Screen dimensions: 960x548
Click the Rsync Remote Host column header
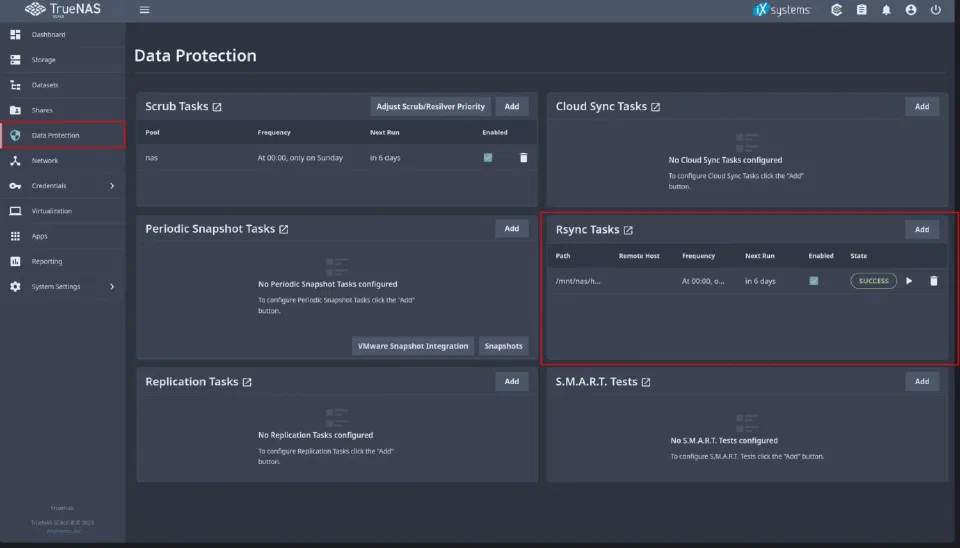639,256
